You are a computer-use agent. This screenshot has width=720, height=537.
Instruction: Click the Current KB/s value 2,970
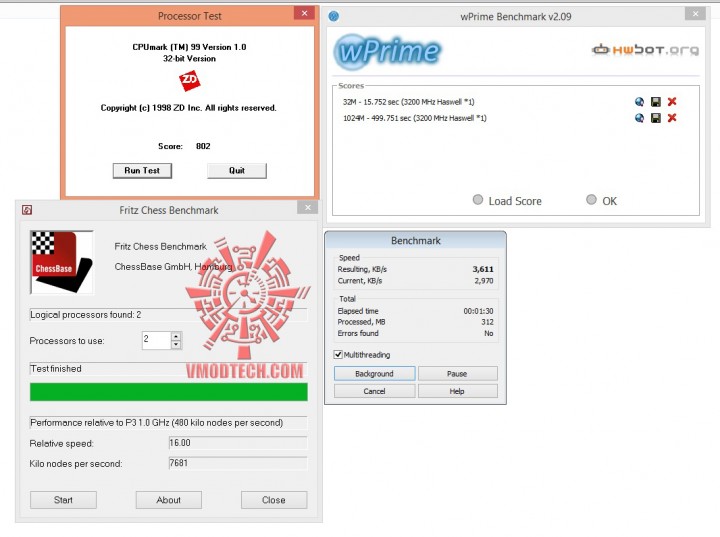[484, 281]
